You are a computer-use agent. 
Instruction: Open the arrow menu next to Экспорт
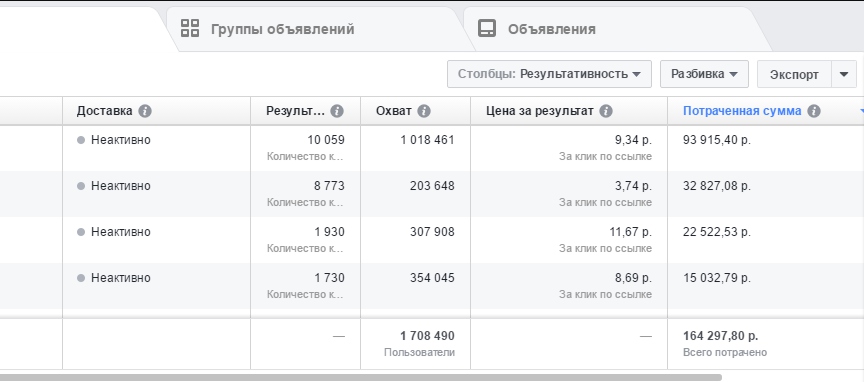[844, 74]
